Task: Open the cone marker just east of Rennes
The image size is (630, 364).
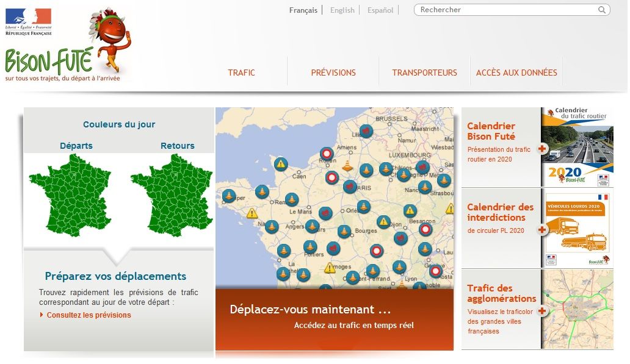Action: pyautogui.click(x=292, y=199)
